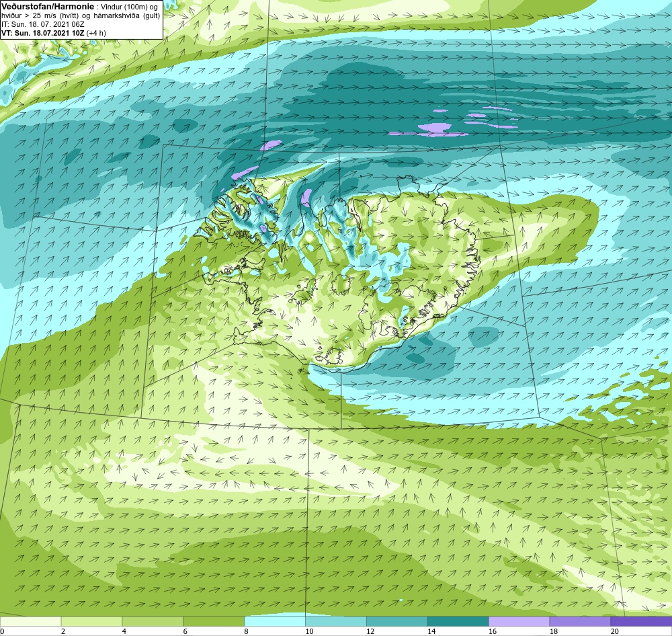Click the legend label '4'

124,631
